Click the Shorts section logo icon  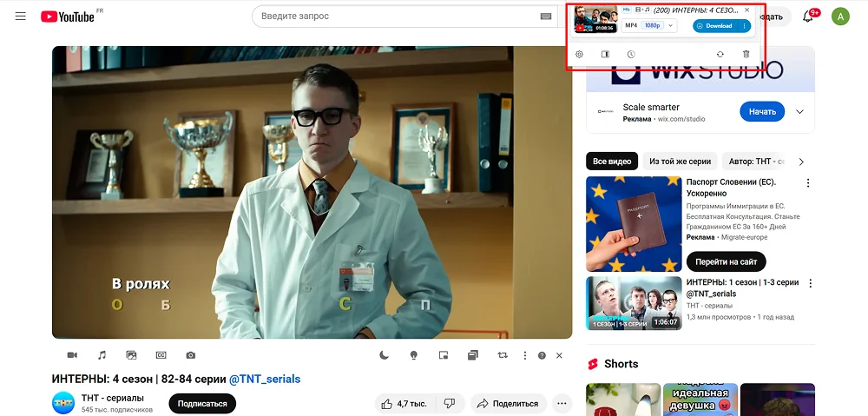(x=593, y=364)
